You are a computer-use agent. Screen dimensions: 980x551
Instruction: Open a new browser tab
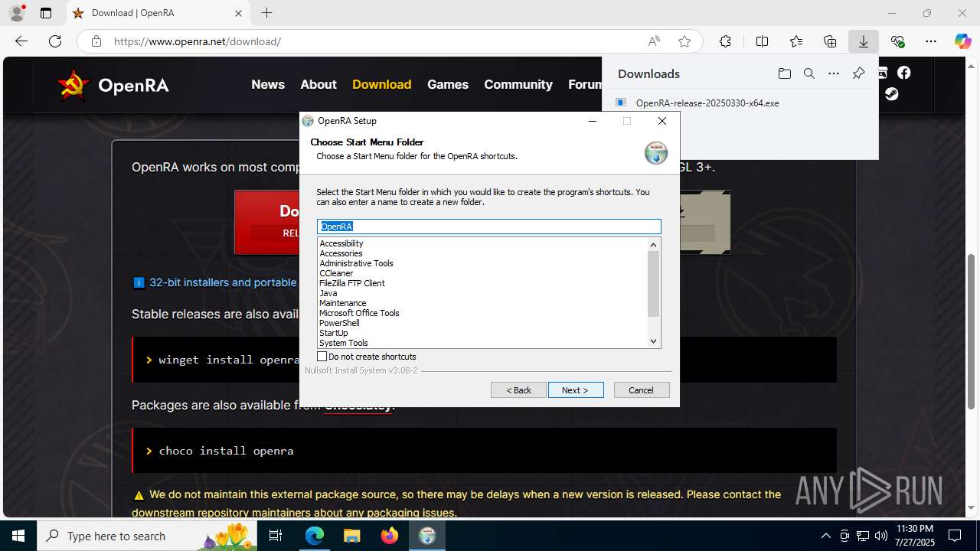tap(266, 13)
